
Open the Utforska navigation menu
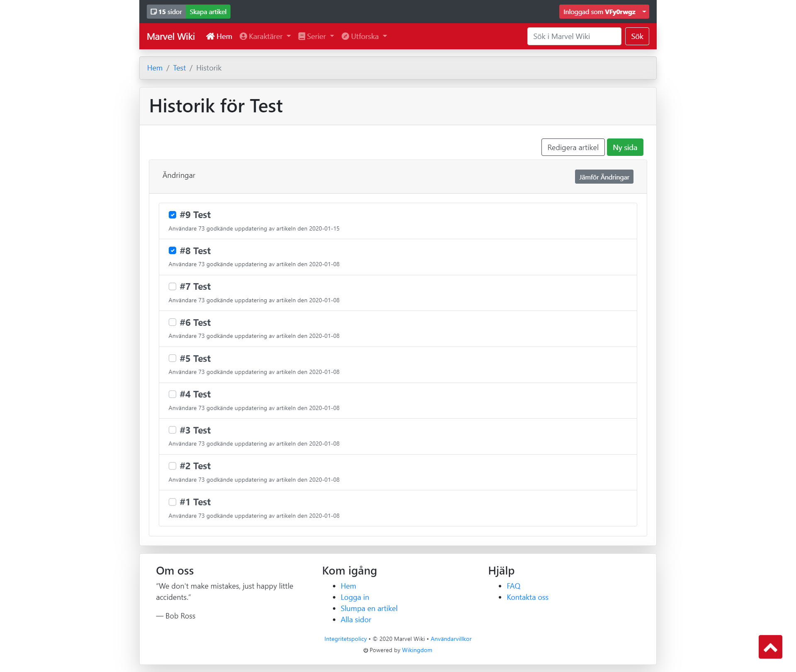(364, 36)
